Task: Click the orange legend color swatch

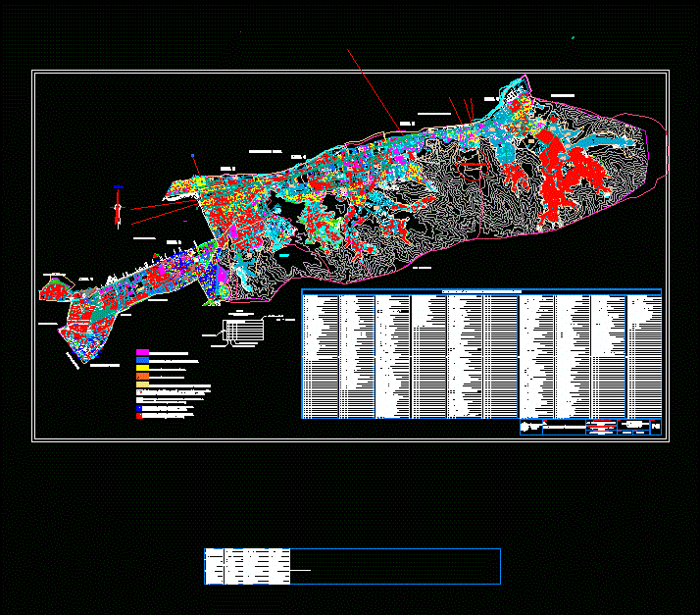Action: [x=142, y=377]
